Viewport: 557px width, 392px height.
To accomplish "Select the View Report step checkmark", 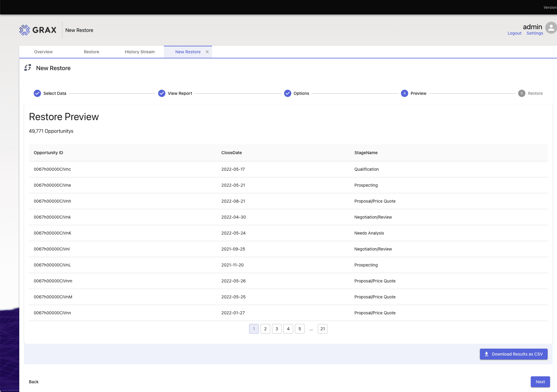I will [x=162, y=93].
